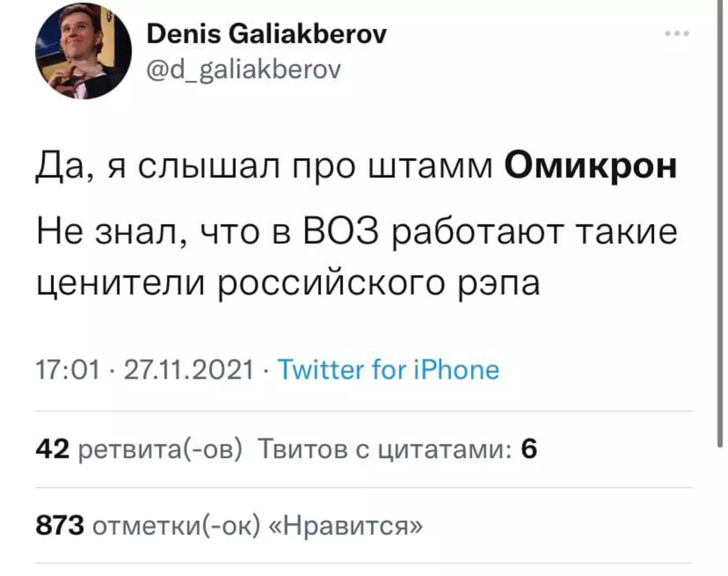Viewport: 728px width, 576px height.
Task: Click the 17:01 timestamp
Action: coord(67,369)
